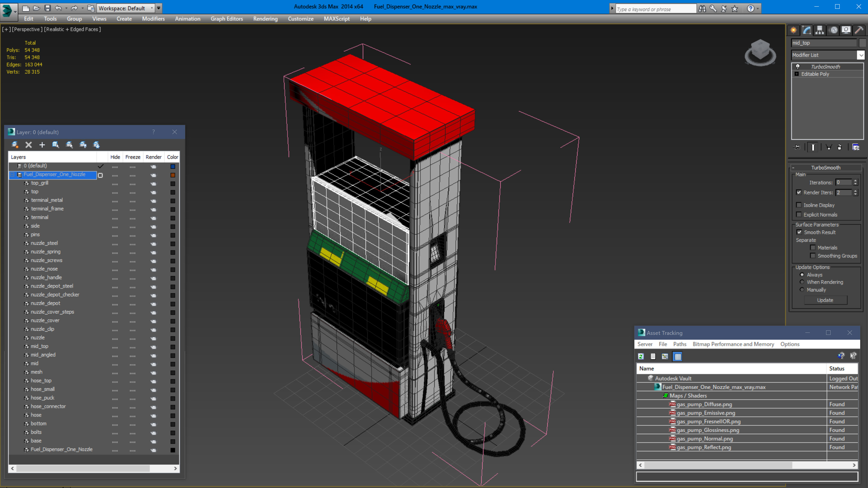Click the Refresh icon in Asset Tracking
Screen dimensions: 868x488
pos(641,356)
